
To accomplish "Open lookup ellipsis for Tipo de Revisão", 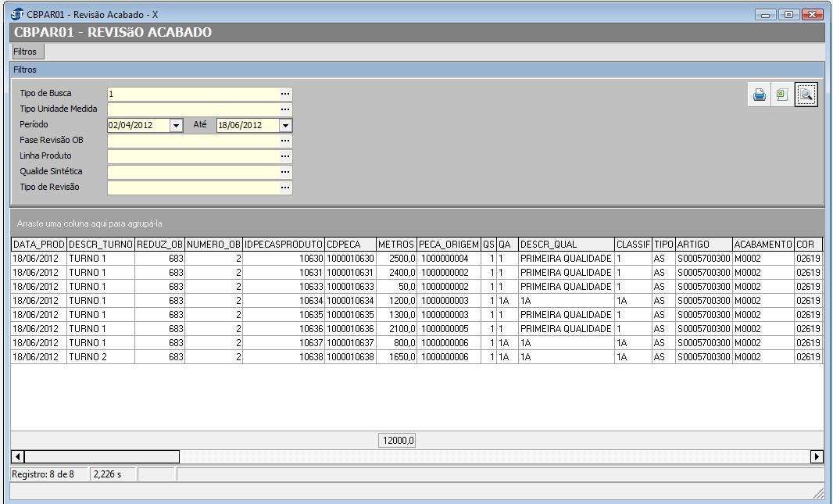I will coord(285,188).
